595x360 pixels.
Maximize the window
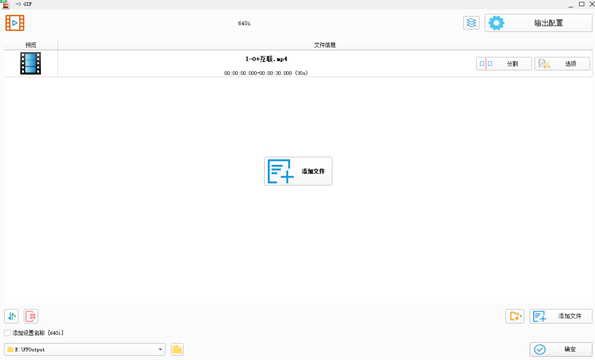(581, 4)
